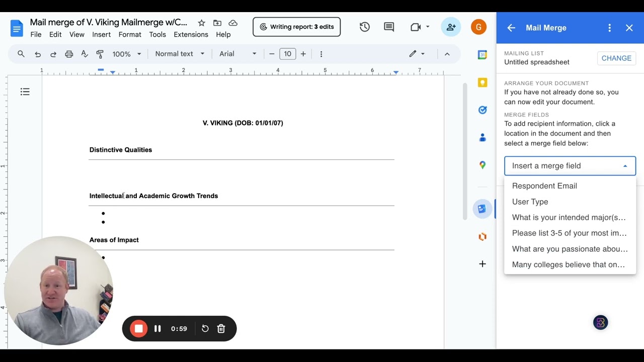This screenshot has width=644, height=362.
Task: Choose Please list 3-5 merge field
Action: tap(570, 233)
